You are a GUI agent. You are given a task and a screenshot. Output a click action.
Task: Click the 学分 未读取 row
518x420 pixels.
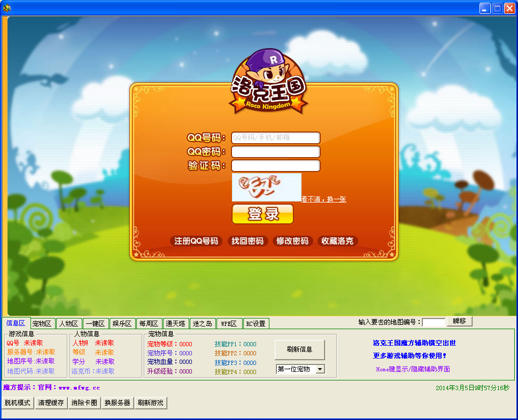[x=94, y=362]
